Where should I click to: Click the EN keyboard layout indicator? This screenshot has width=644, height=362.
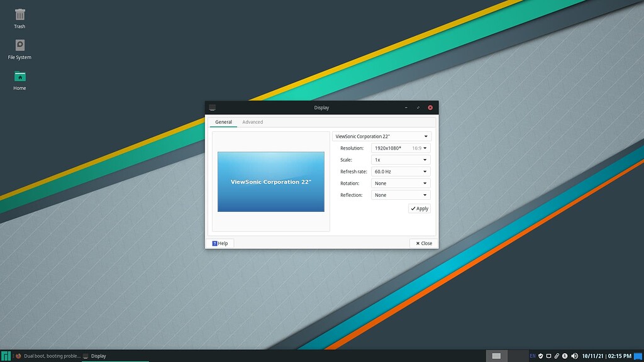(532, 356)
